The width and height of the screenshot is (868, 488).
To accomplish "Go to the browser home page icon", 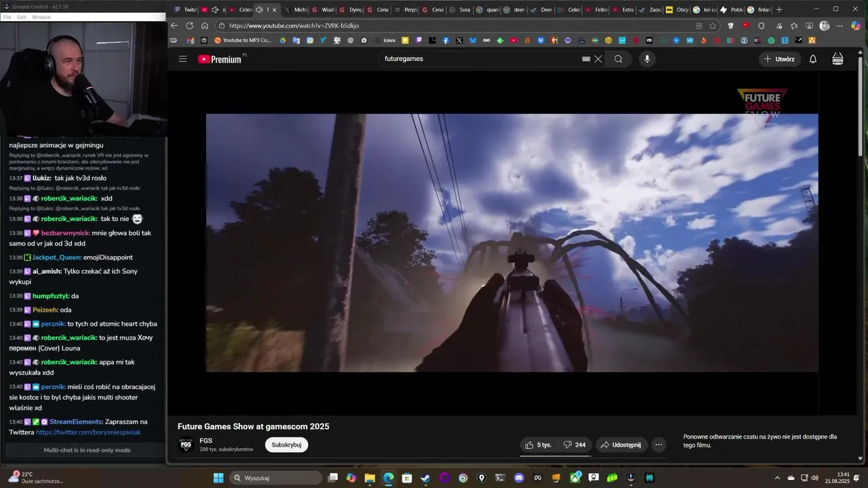I will point(205,26).
